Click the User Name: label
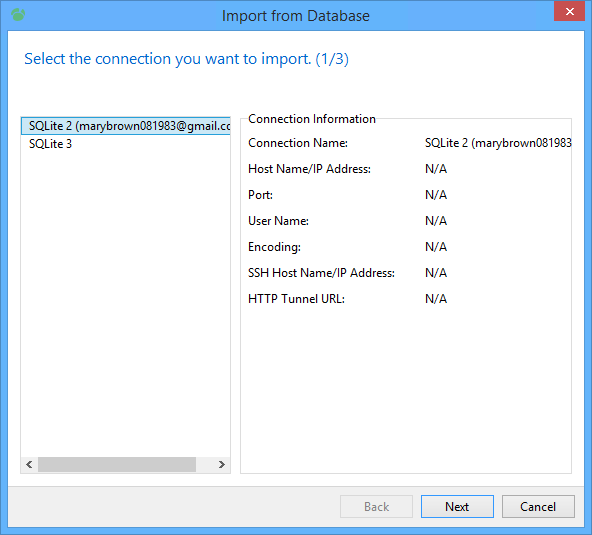This screenshot has width=592, height=535. click(278, 221)
